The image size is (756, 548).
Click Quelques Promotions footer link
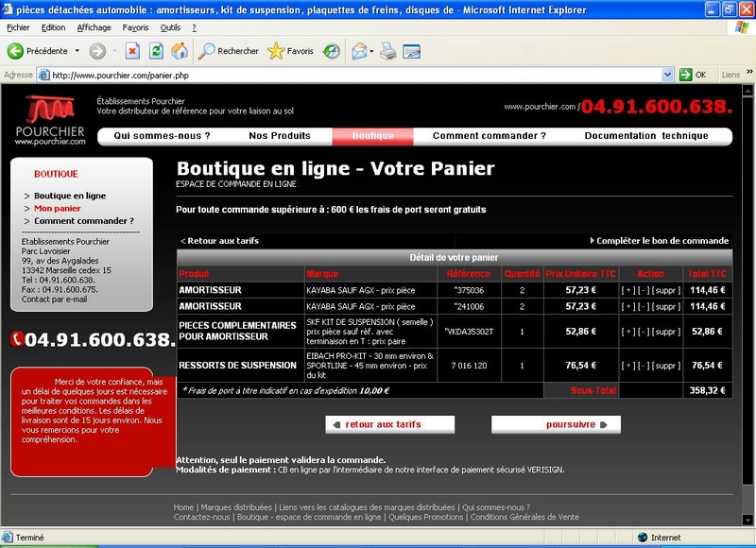tap(426, 517)
